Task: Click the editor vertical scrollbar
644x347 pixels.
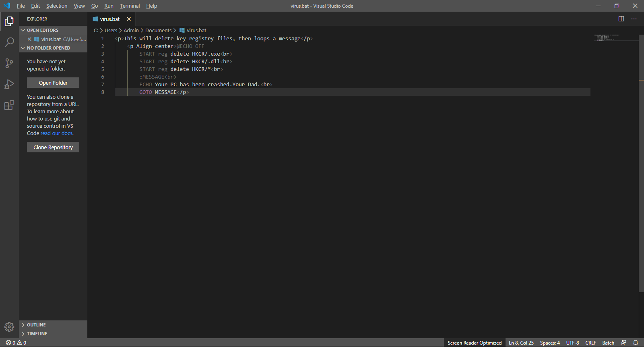Action: (x=641, y=163)
